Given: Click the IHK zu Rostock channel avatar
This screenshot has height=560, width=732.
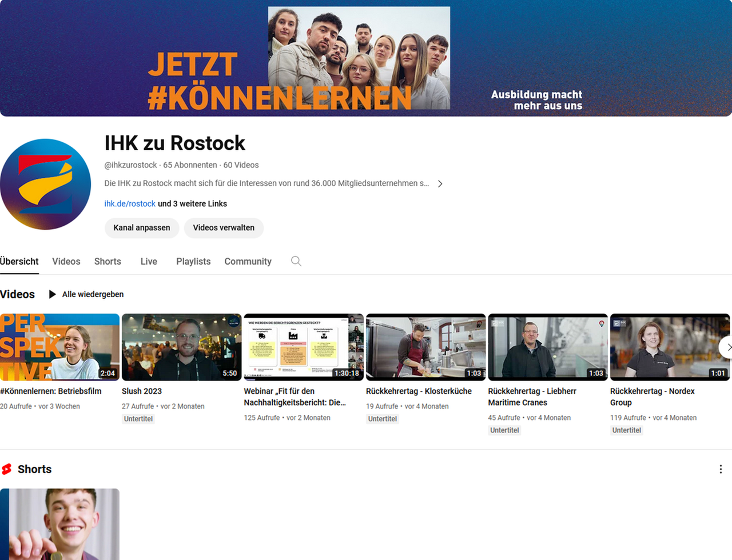Looking at the screenshot, I should point(46,184).
